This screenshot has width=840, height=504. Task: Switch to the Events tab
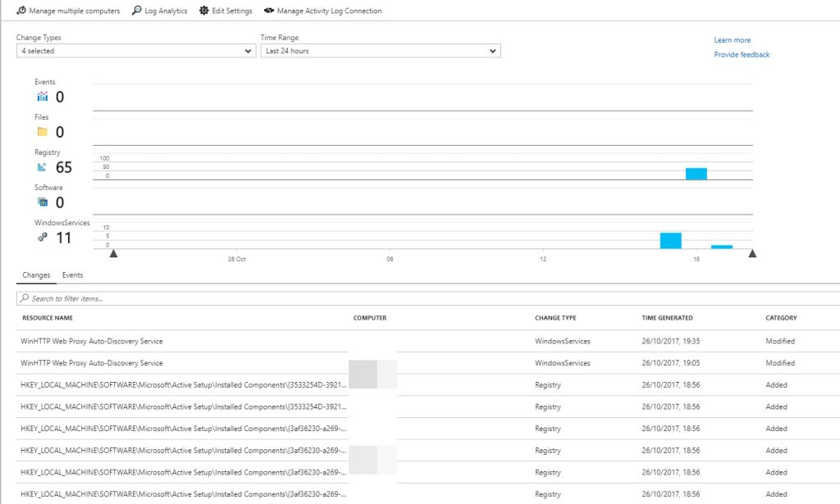[x=72, y=275]
